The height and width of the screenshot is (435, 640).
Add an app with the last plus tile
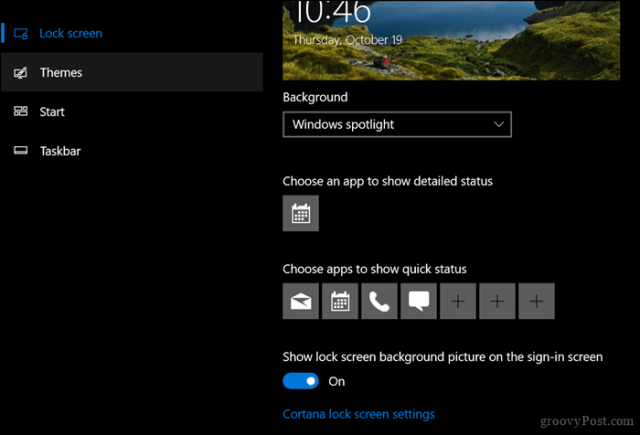(x=536, y=301)
